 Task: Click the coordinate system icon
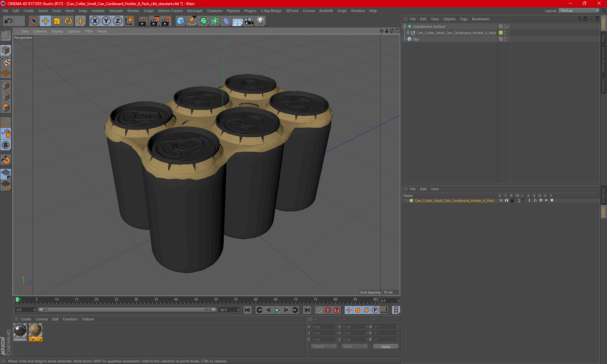pyautogui.click(x=129, y=21)
